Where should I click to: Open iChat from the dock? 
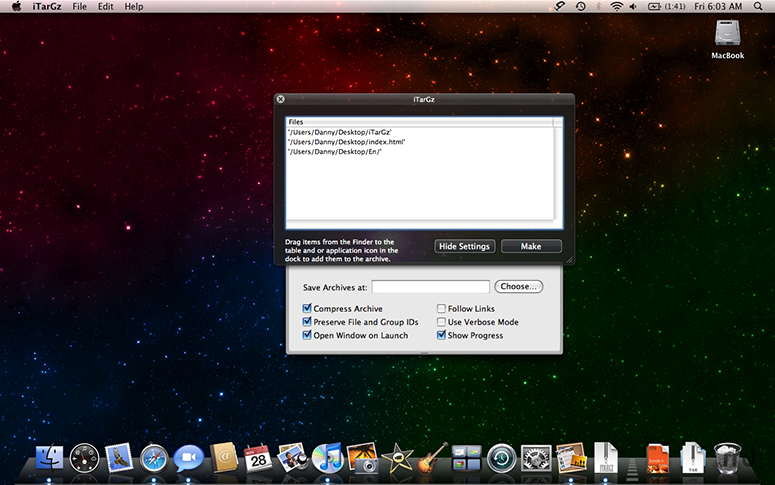(x=188, y=458)
